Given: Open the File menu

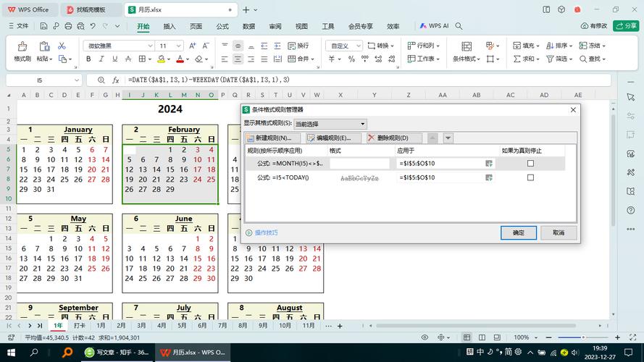Looking at the screenshot, I should (19, 26).
